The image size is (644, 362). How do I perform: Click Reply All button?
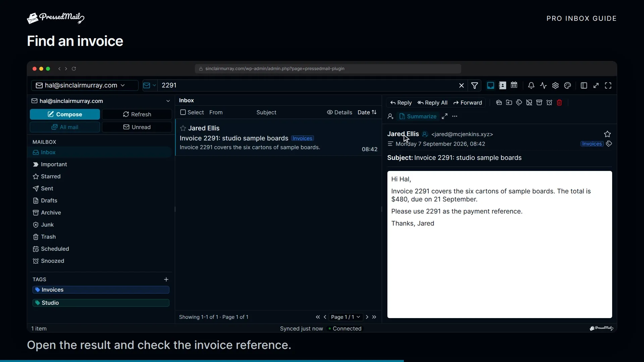[x=432, y=103]
